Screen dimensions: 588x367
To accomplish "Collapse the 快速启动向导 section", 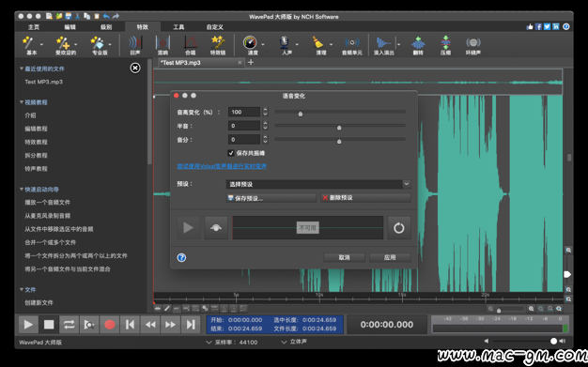I will pyautogui.click(x=22, y=190).
